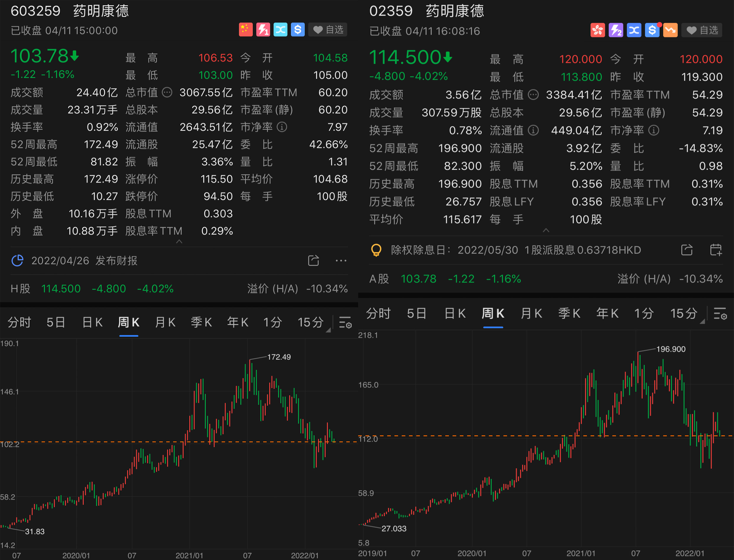The width and height of the screenshot is (734, 560).
Task: Click the info icon next to 流通值 on right
Action: [x=533, y=130]
